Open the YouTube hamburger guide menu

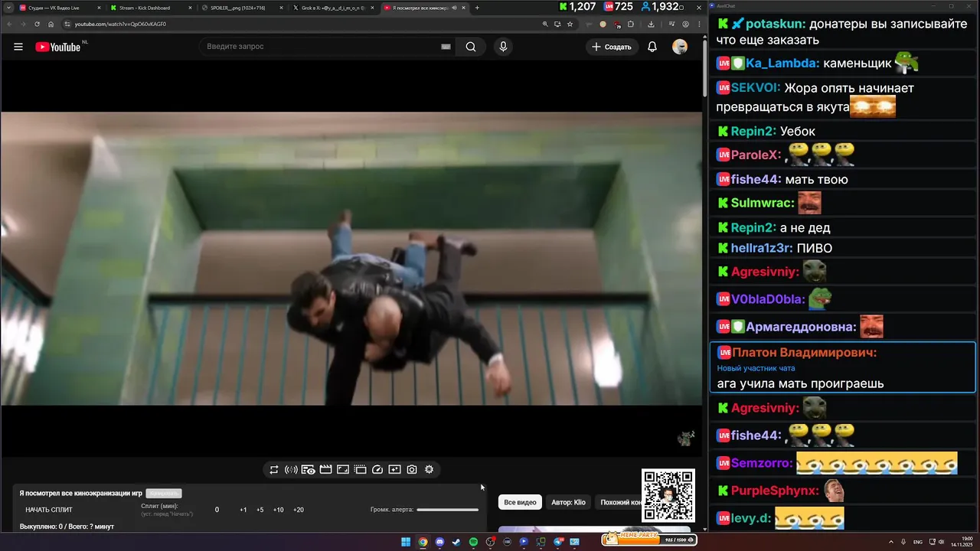(18, 47)
